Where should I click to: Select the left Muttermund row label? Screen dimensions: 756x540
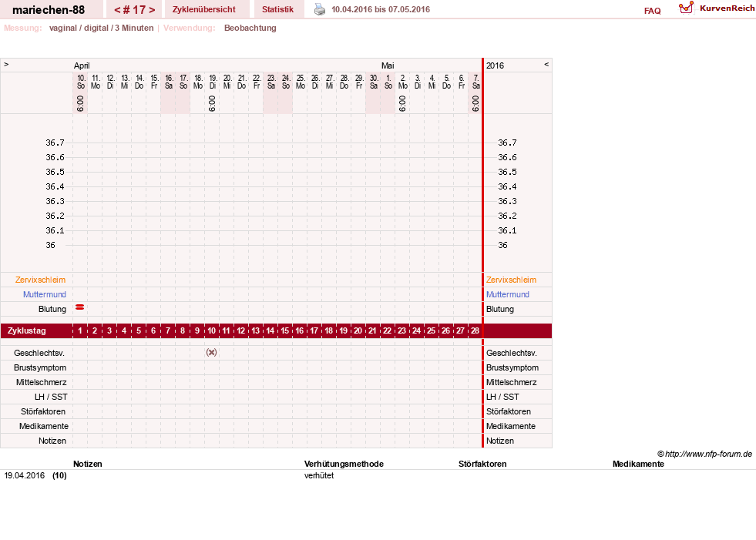(x=45, y=294)
